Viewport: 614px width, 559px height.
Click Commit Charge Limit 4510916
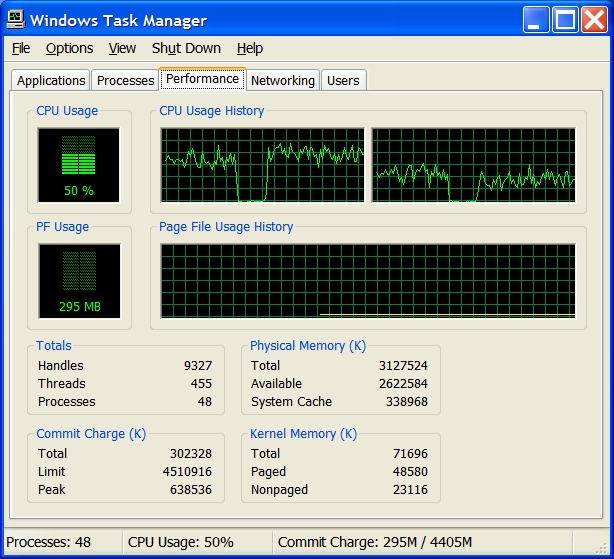pyautogui.click(x=187, y=472)
